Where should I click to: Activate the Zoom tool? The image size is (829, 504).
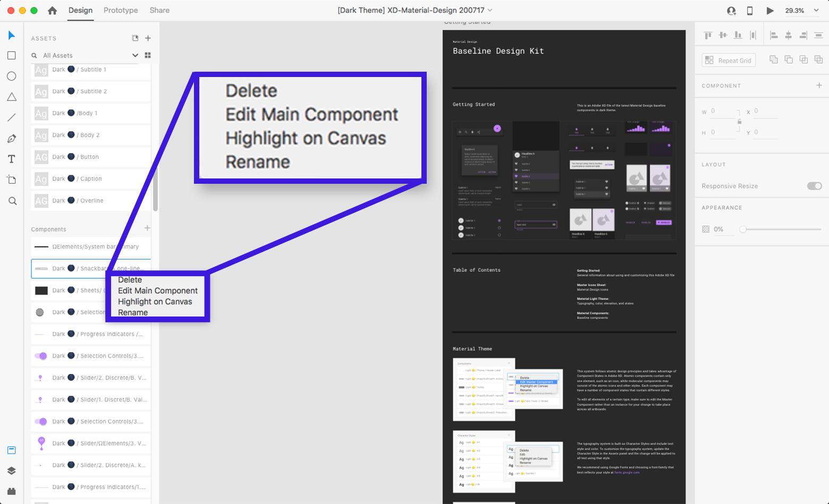(12, 201)
